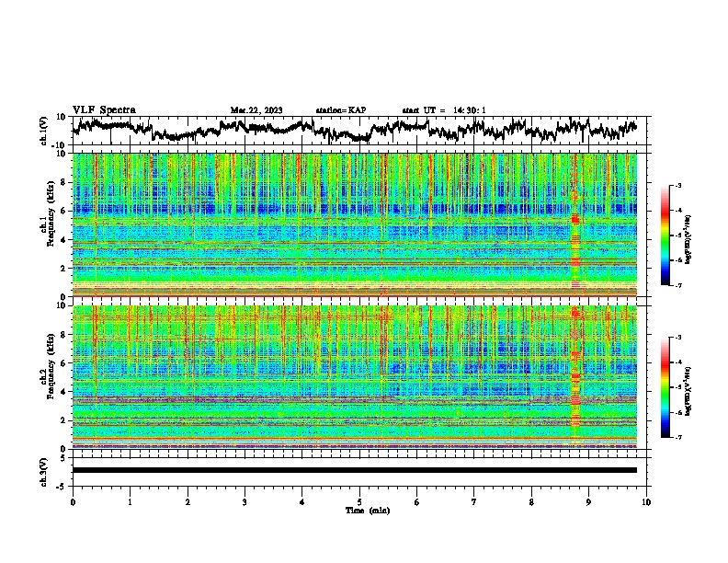Click the "ch.1(V)" waveform axis label
Image resolution: width=728 pixels, height=563 pixels.
pos(44,131)
